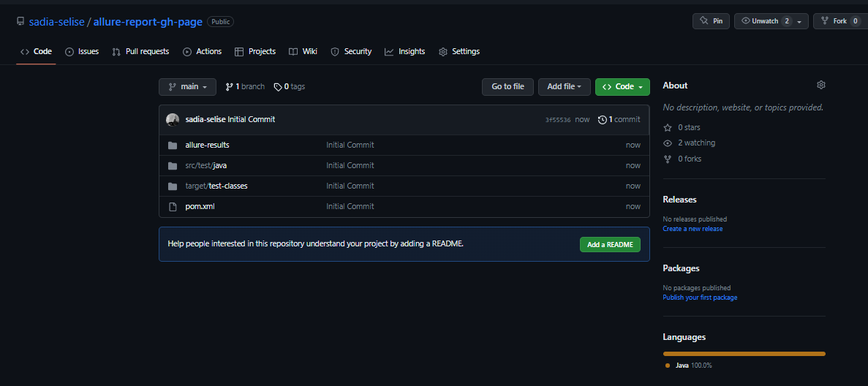The height and width of the screenshot is (386, 868).
Task: Click the orange Java language bar
Action: coord(744,353)
